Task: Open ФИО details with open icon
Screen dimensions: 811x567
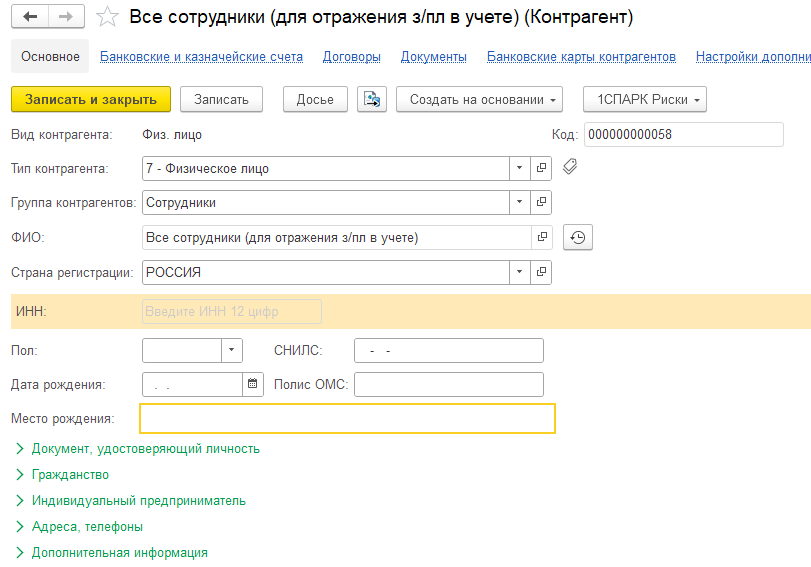Action: click(542, 237)
